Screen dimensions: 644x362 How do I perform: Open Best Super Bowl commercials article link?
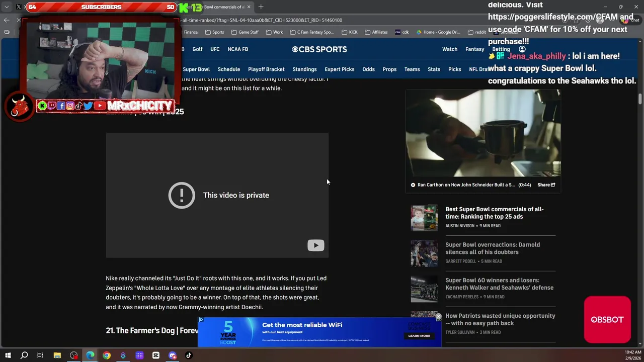[494, 213]
